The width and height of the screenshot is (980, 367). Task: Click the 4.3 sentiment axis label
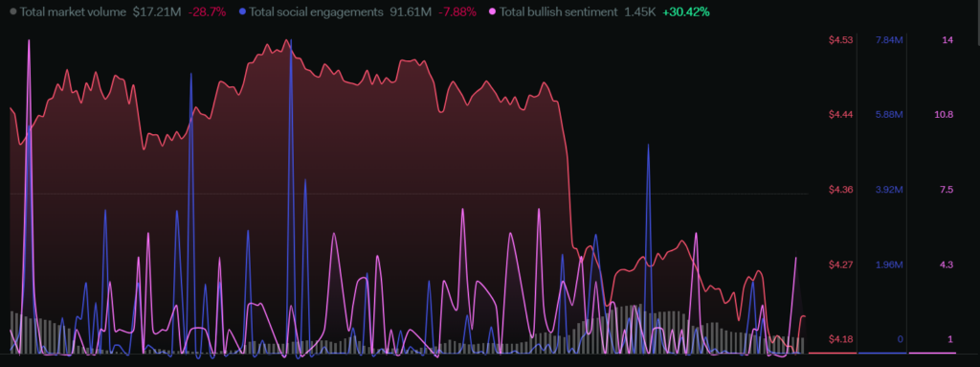tap(947, 264)
